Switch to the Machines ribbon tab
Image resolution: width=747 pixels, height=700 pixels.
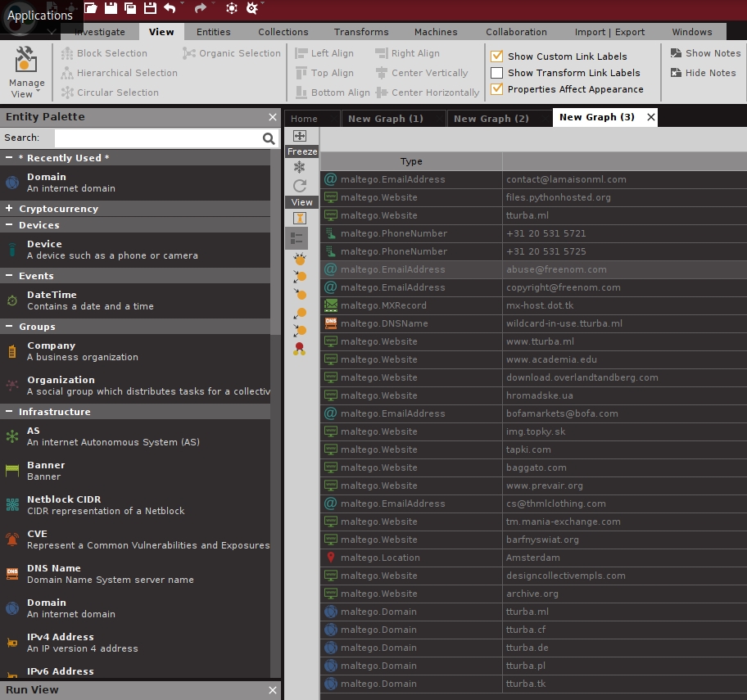(436, 32)
